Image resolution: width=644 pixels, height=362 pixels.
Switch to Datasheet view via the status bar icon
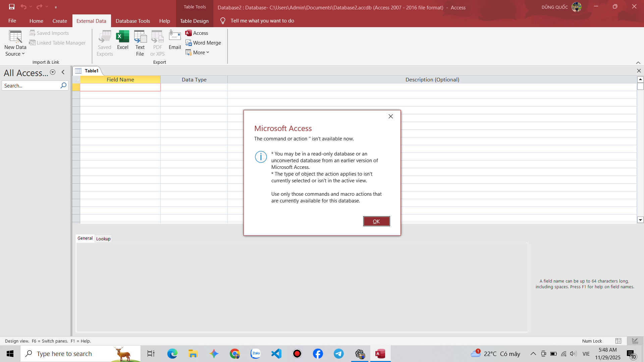pyautogui.click(x=619, y=341)
